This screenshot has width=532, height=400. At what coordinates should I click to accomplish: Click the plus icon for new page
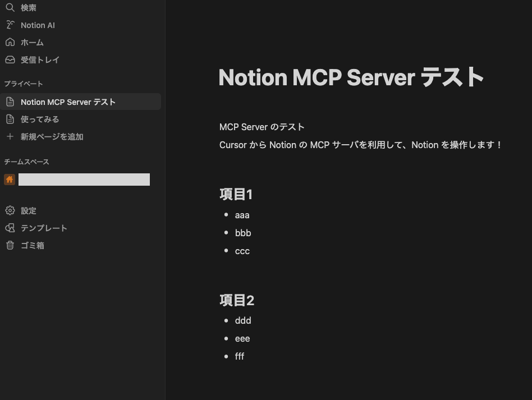click(x=10, y=136)
